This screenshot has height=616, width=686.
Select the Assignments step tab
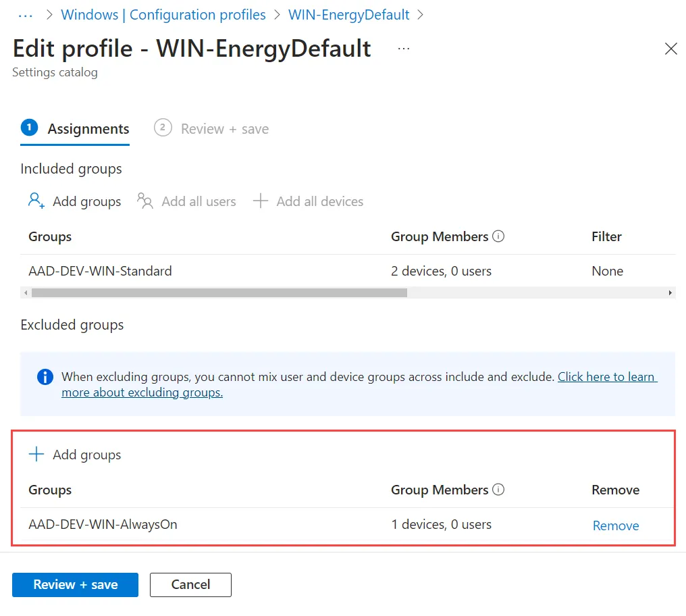(x=75, y=129)
